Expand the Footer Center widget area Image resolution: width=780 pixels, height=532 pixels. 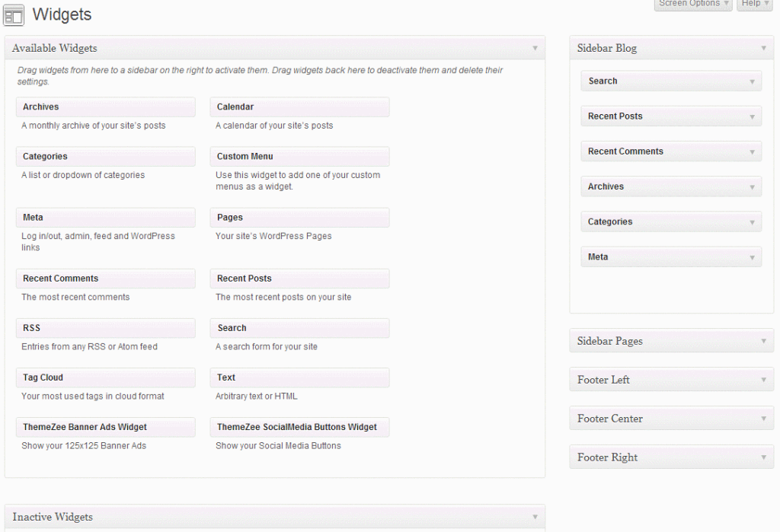pos(763,419)
